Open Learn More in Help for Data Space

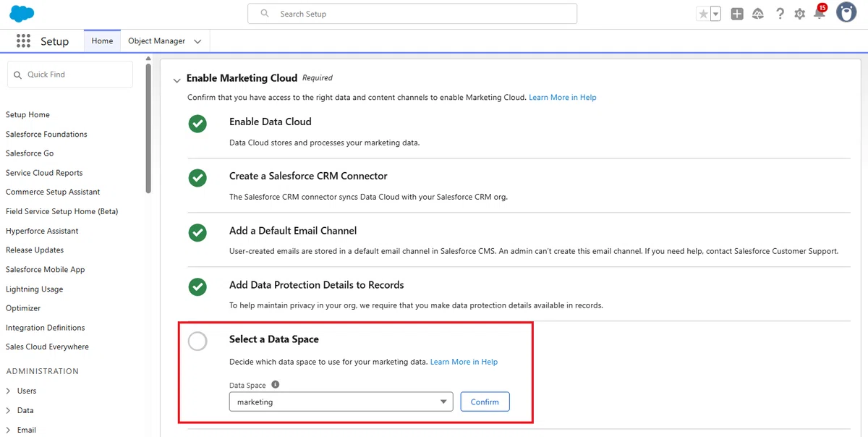pos(464,362)
